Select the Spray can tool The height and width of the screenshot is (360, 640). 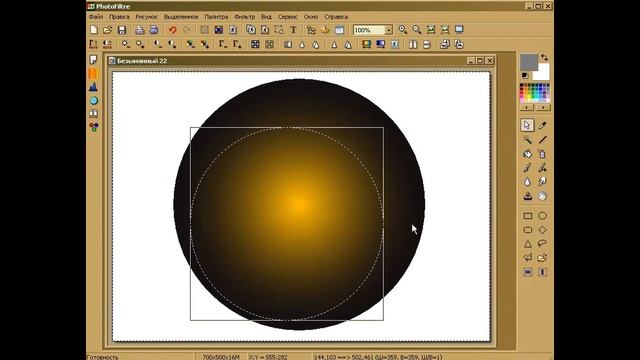[542, 154]
